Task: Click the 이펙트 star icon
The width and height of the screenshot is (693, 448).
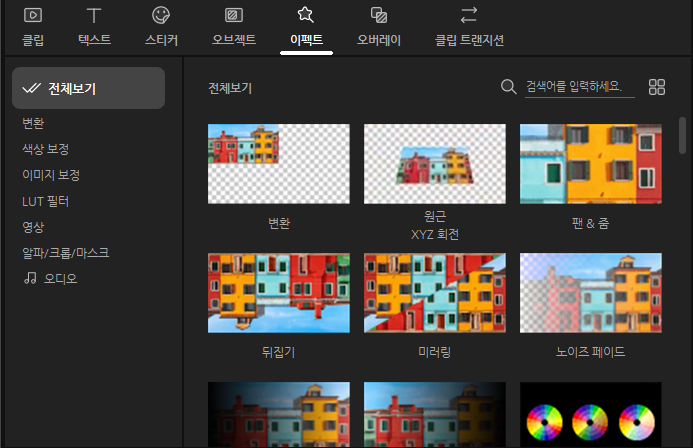Action: click(306, 16)
